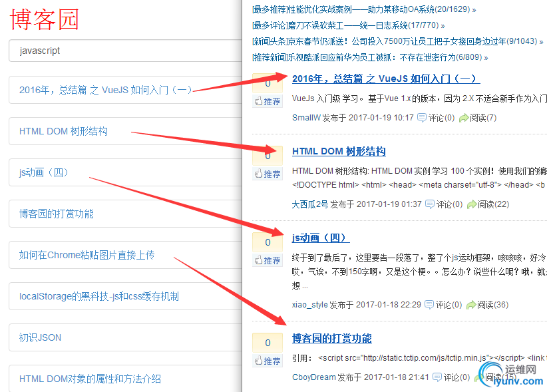This screenshot has width=547, height=392.
Task: Open the [最多推荐] 性能优化实战案例 headline link
Action: [x=364, y=9]
